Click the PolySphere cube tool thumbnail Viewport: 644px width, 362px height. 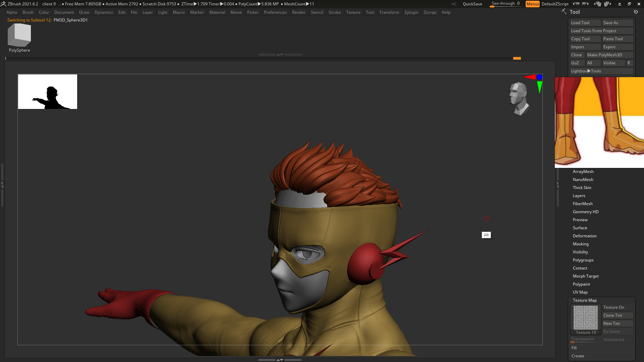tap(19, 35)
